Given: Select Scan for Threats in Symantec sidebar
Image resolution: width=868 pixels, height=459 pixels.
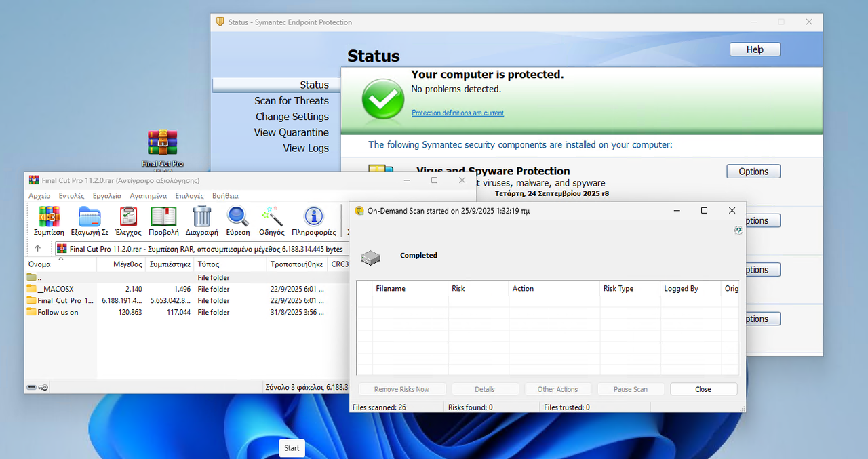Looking at the screenshot, I should (x=292, y=100).
